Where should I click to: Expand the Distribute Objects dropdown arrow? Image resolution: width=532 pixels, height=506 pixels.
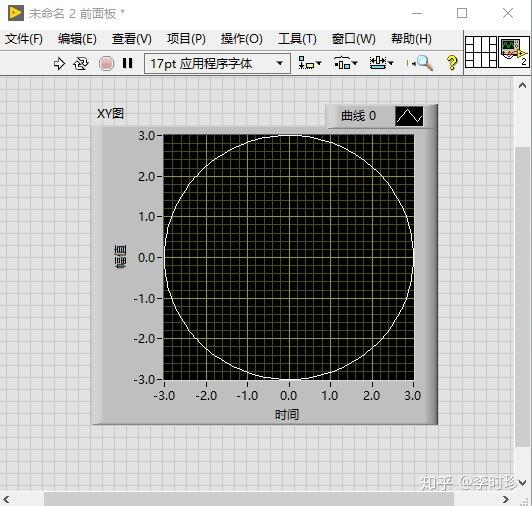tap(355, 63)
